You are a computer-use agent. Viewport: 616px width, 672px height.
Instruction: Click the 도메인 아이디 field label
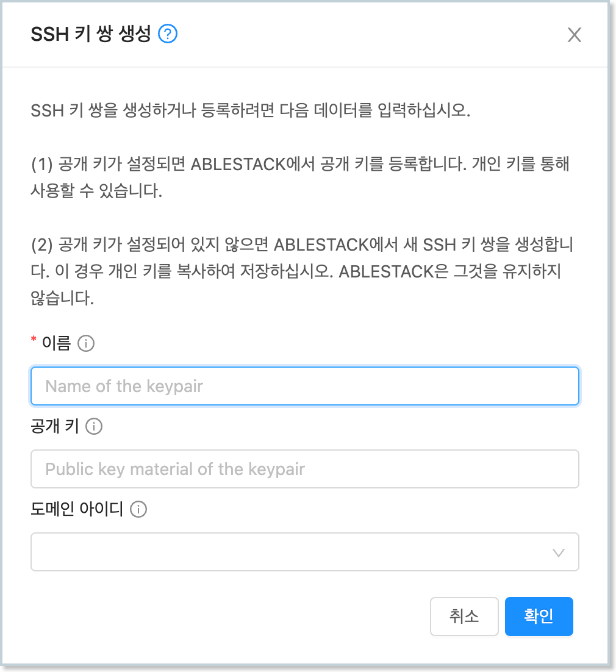click(x=77, y=509)
